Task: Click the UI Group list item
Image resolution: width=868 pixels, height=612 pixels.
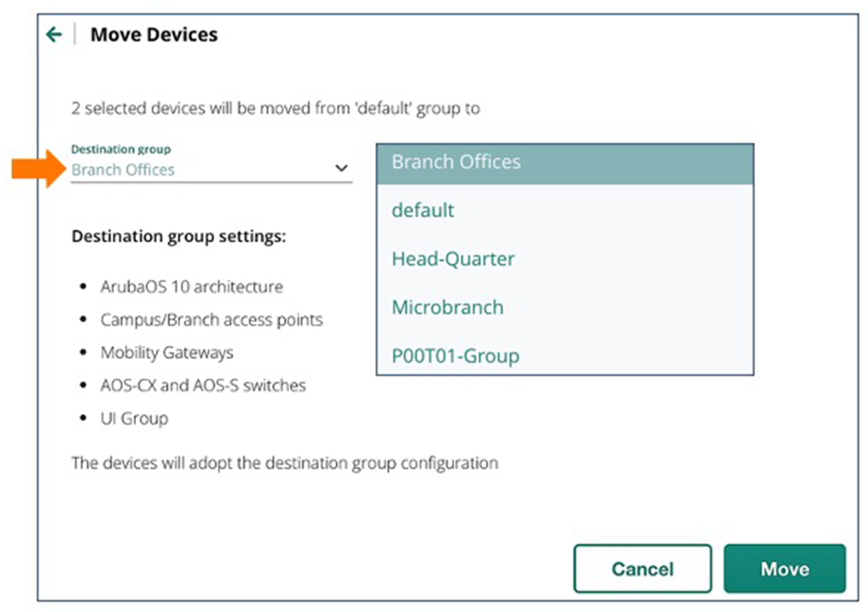Action: (134, 418)
